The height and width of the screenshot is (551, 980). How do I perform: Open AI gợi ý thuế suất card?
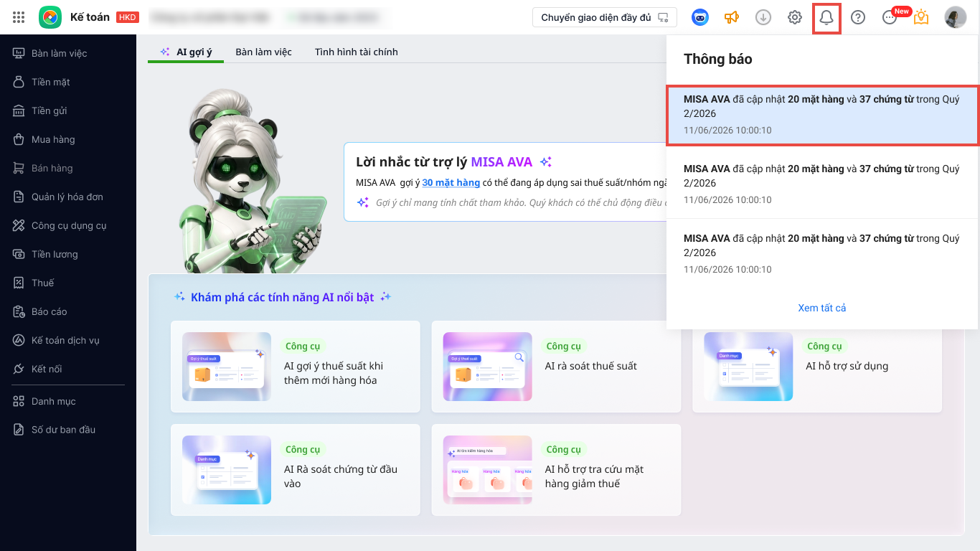(x=296, y=367)
